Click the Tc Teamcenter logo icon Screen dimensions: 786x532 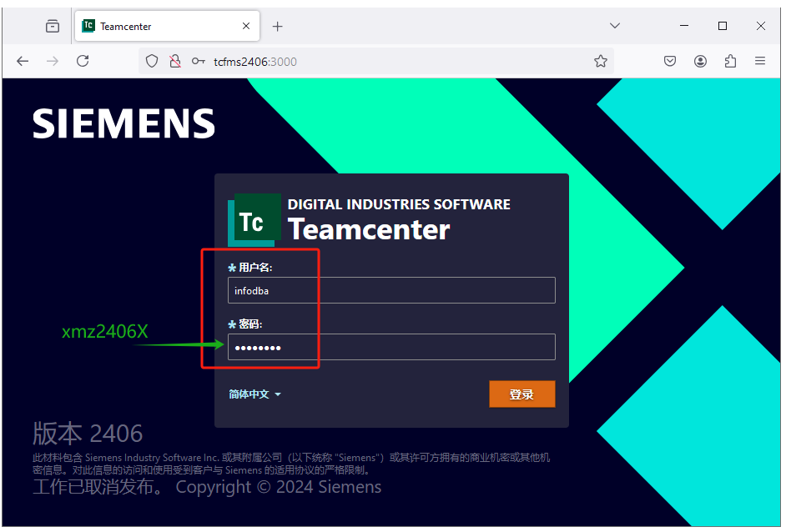tap(254, 220)
